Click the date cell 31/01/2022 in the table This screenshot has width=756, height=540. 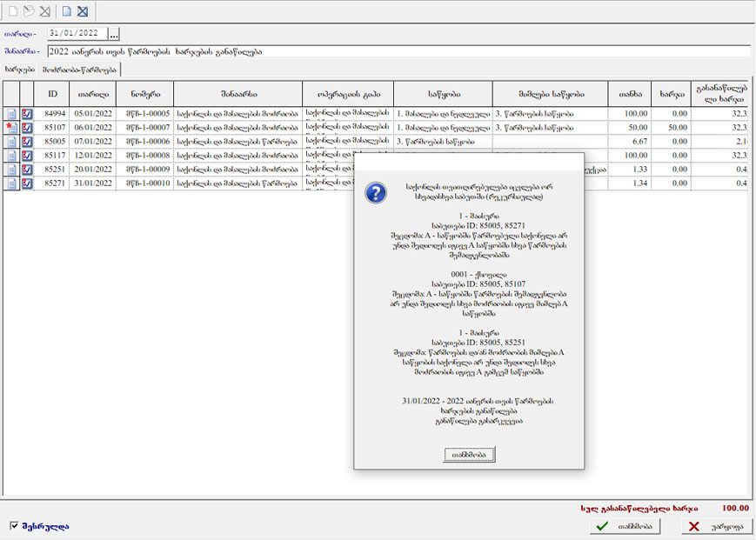tap(92, 183)
